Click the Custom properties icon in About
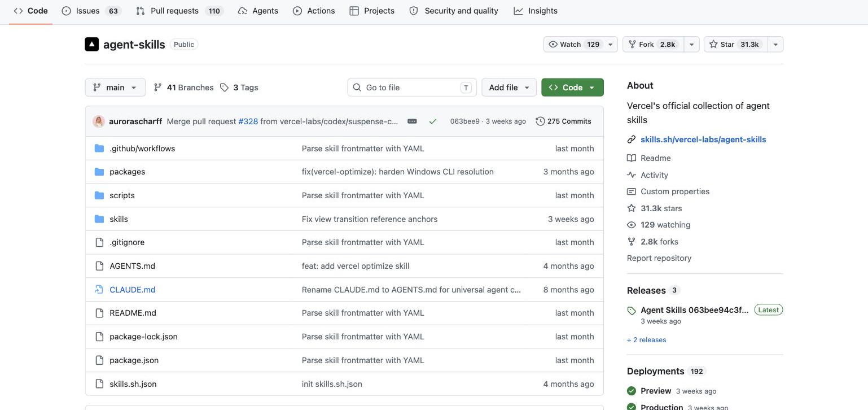 [x=632, y=191]
